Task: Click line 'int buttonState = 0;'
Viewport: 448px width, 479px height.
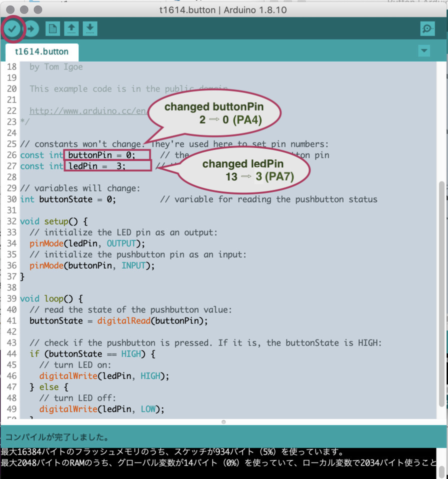Action: (x=68, y=199)
